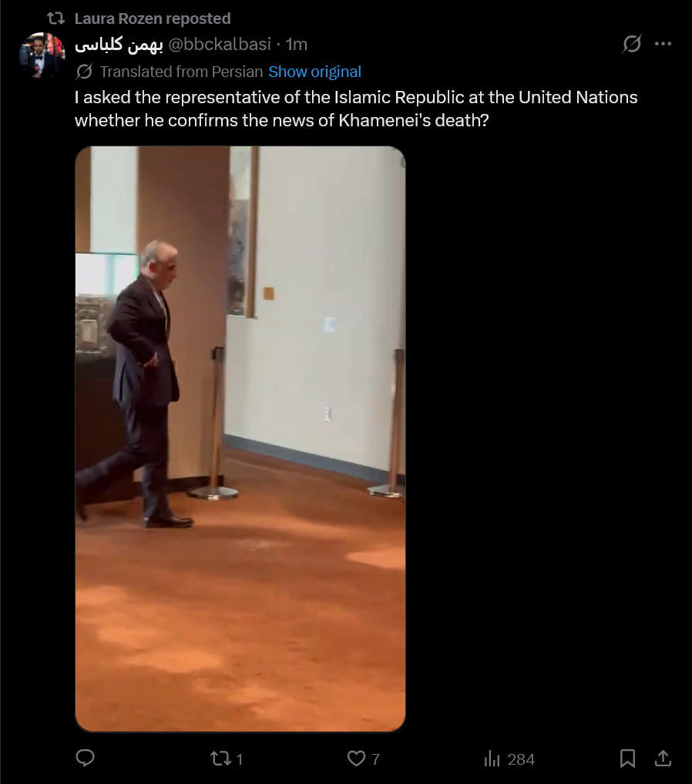Open Grok explain icon beside the ellipsis
Image resolution: width=692 pixels, height=784 pixels.
tap(632, 44)
